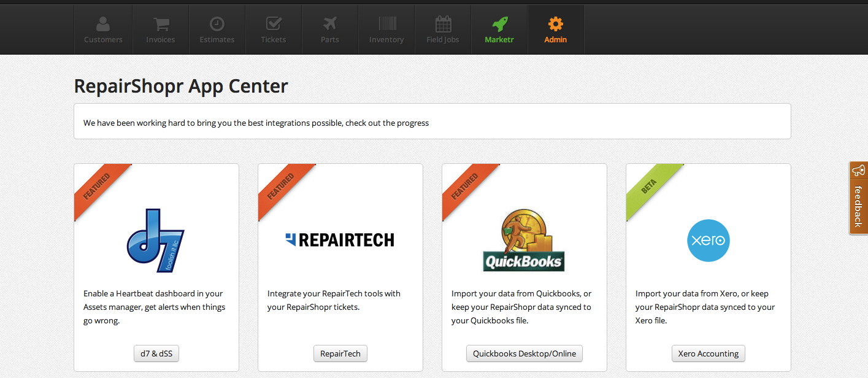Open the Customers person icon
Screen dimensions: 868x378
[103, 24]
